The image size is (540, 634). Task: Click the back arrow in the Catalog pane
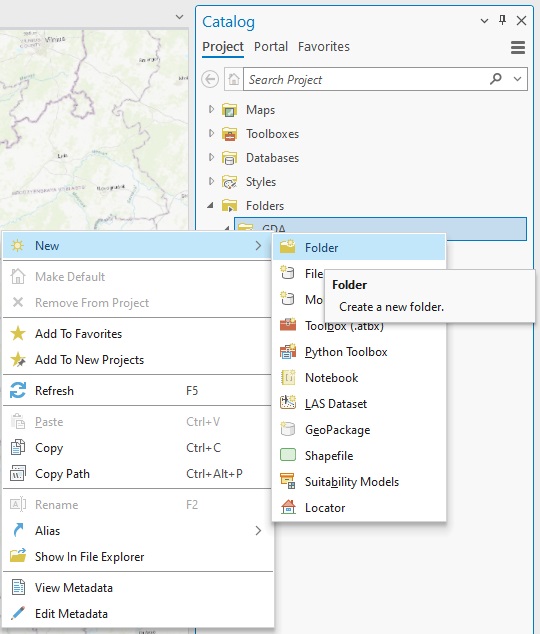point(210,79)
